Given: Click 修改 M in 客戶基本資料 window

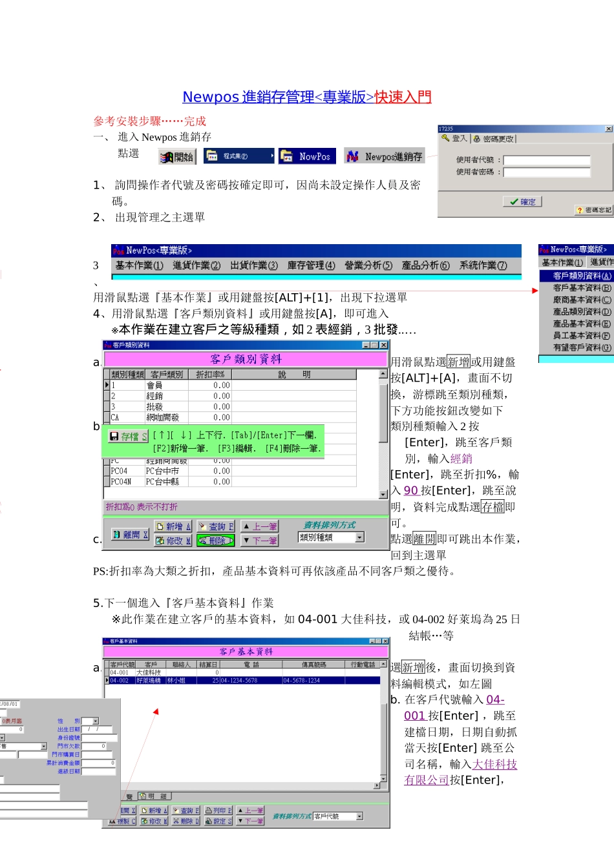Looking at the screenshot, I should (x=154, y=821).
